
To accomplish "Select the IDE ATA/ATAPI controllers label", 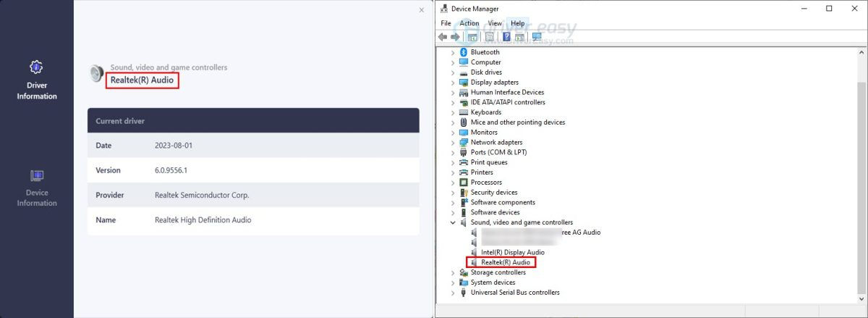I will pos(508,102).
